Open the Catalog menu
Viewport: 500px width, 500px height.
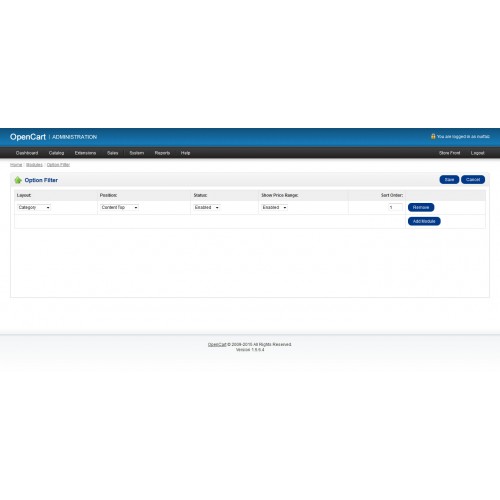56,153
